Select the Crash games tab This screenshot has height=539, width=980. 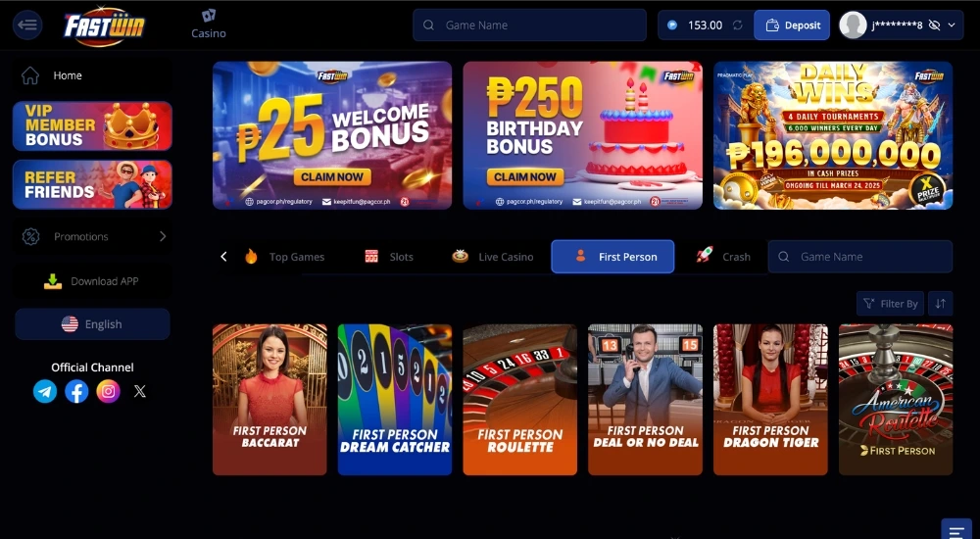coord(723,257)
